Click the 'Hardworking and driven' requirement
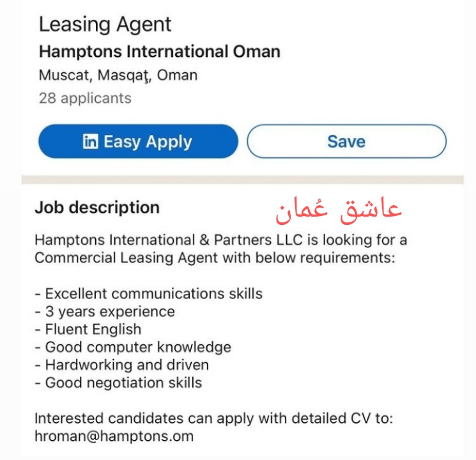This screenshot has height=460, width=476. (x=121, y=365)
